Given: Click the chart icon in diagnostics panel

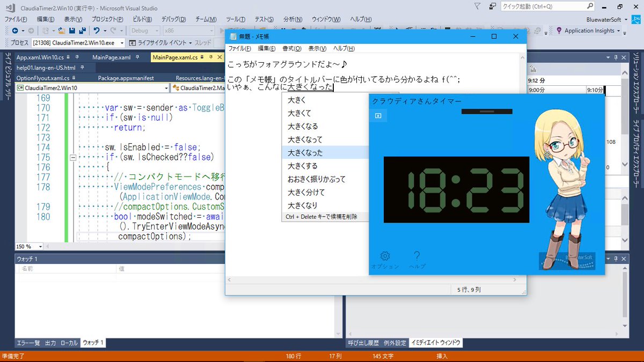Looking at the screenshot, I should click(x=533, y=69).
